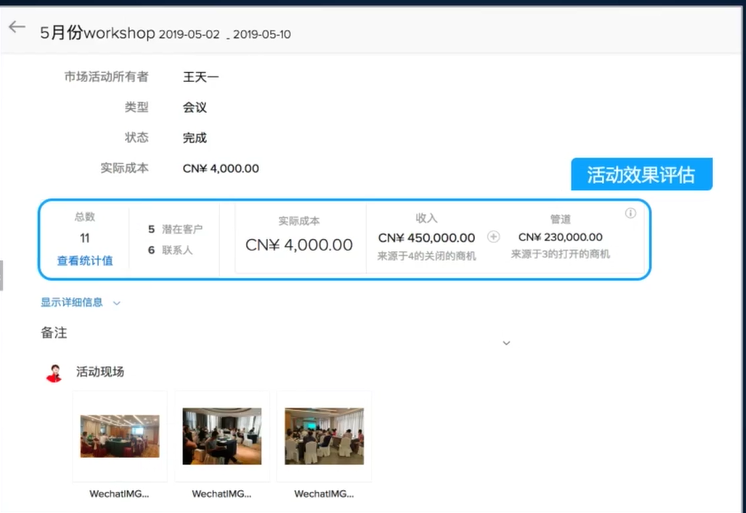
Task: Open the second event photo thumbnail
Action: click(222, 436)
